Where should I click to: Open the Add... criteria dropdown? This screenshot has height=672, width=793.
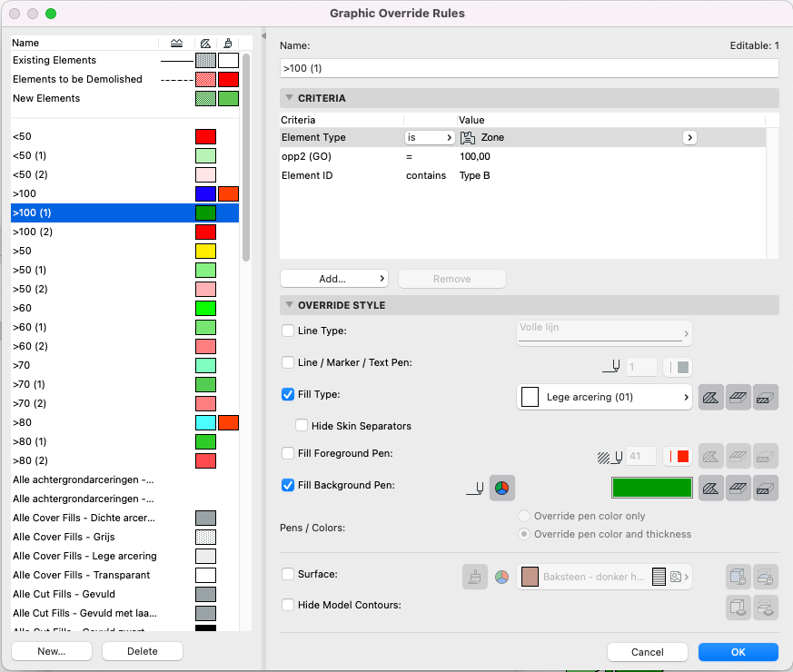point(334,279)
